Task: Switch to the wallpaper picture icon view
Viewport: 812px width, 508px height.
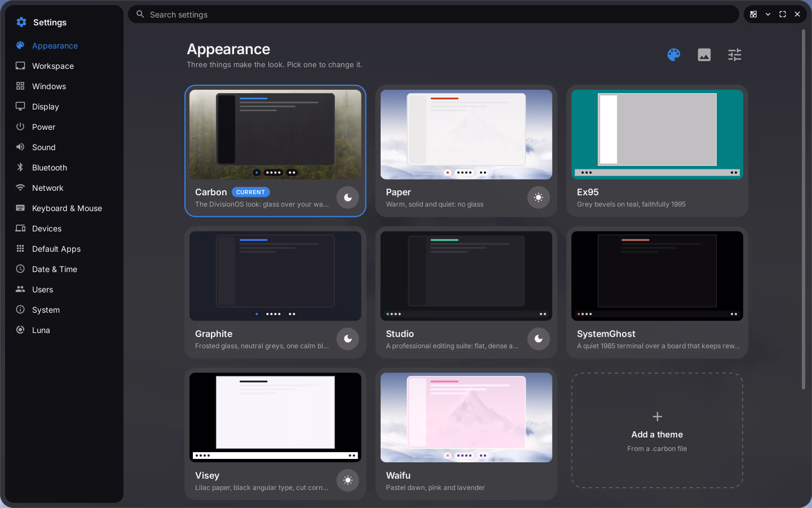Action: point(704,55)
